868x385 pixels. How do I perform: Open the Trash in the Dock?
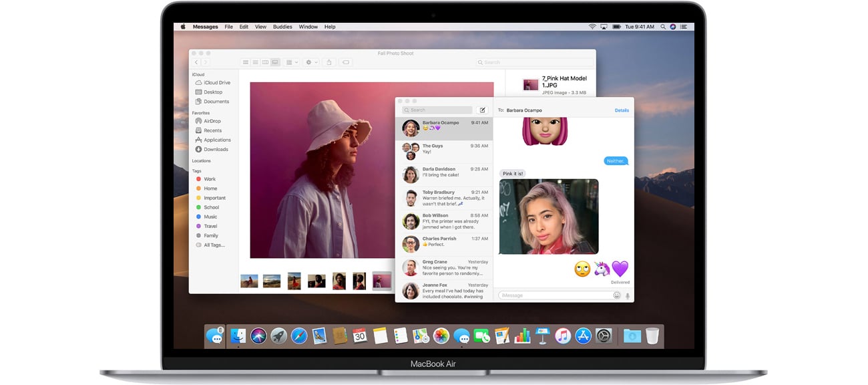[652, 336]
